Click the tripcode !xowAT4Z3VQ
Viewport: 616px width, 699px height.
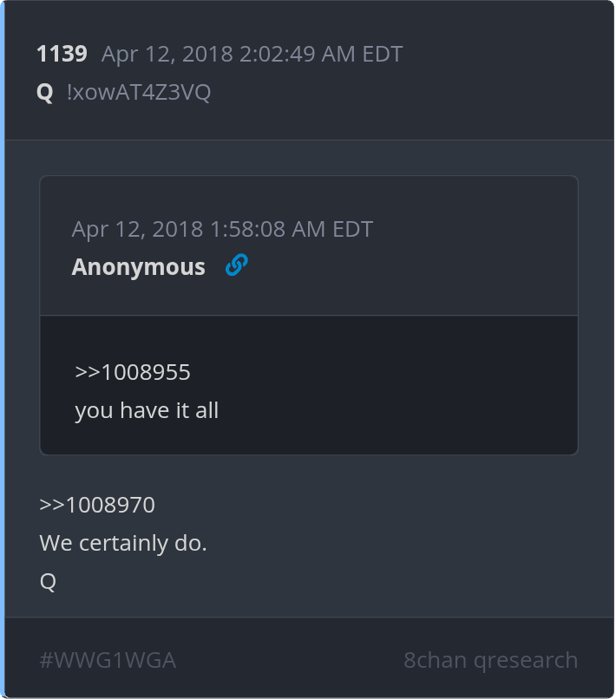(139, 92)
